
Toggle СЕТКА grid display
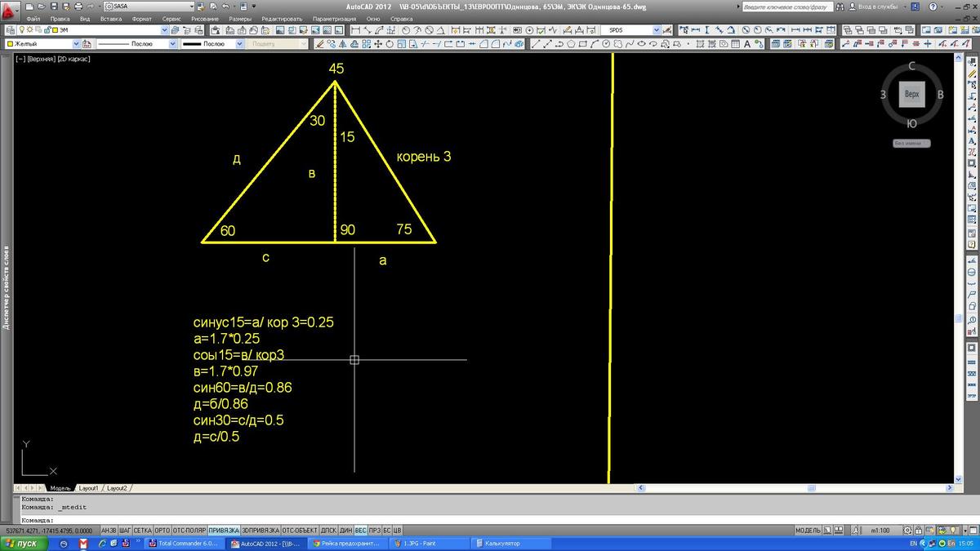142,531
